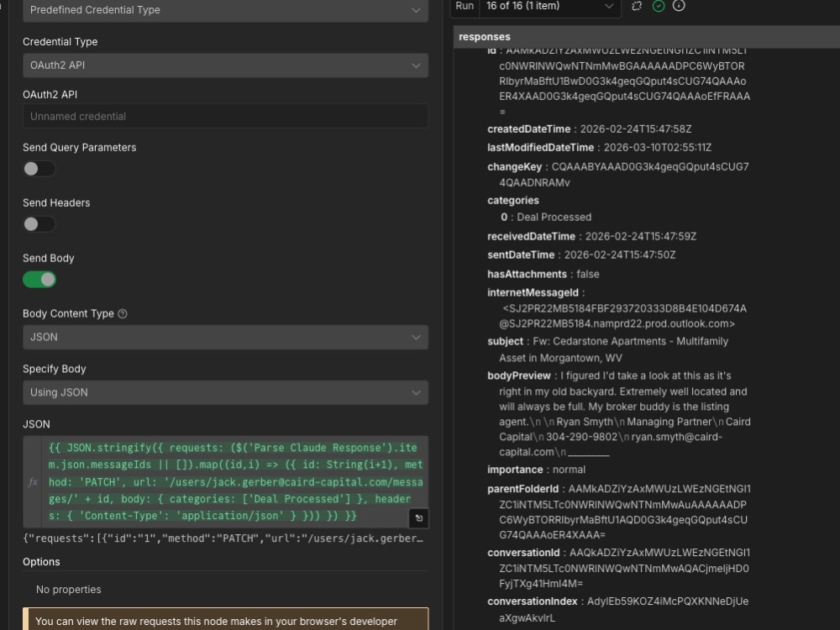Click the Credential Type field label
840x630 pixels.
pyautogui.click(x=60, y=42)
